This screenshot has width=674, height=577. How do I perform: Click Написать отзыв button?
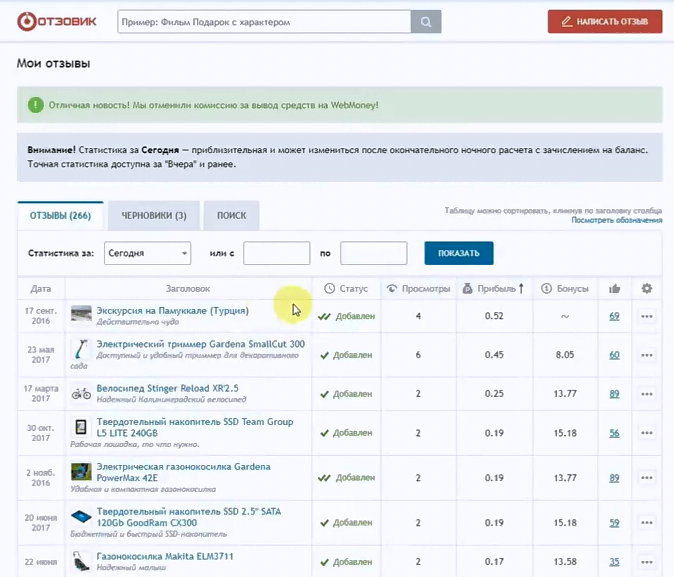[604, 21]
